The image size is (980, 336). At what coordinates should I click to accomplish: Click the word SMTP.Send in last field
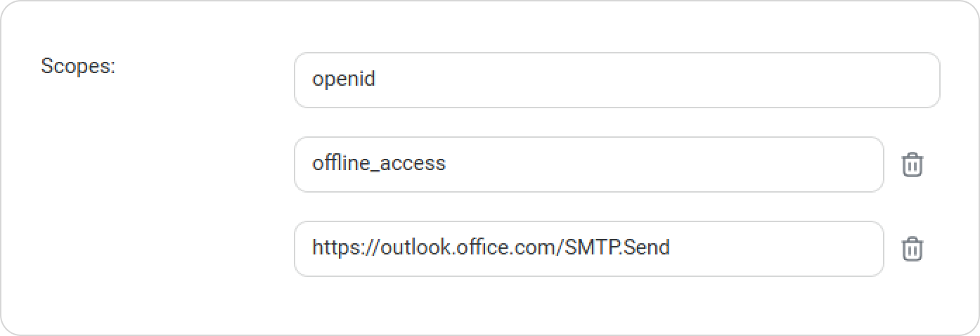tap(617, 248)
